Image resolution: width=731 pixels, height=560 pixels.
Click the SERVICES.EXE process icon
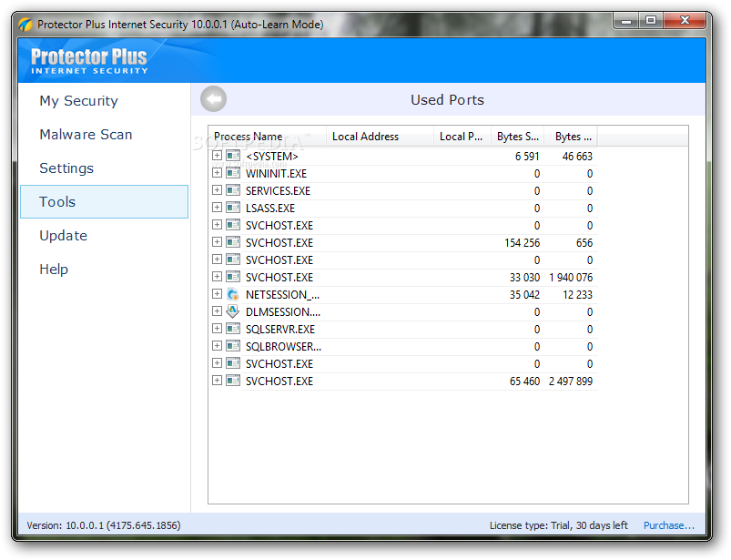click(x=233, y=190)
